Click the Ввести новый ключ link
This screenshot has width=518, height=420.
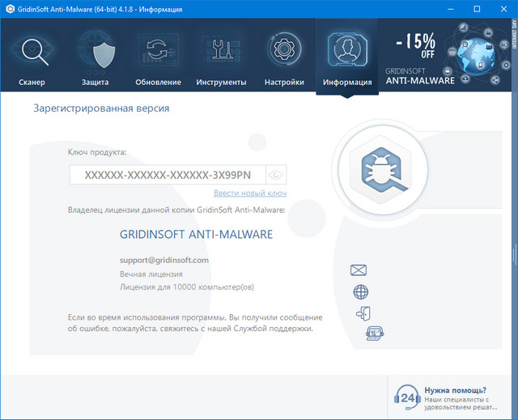(250, 193)
